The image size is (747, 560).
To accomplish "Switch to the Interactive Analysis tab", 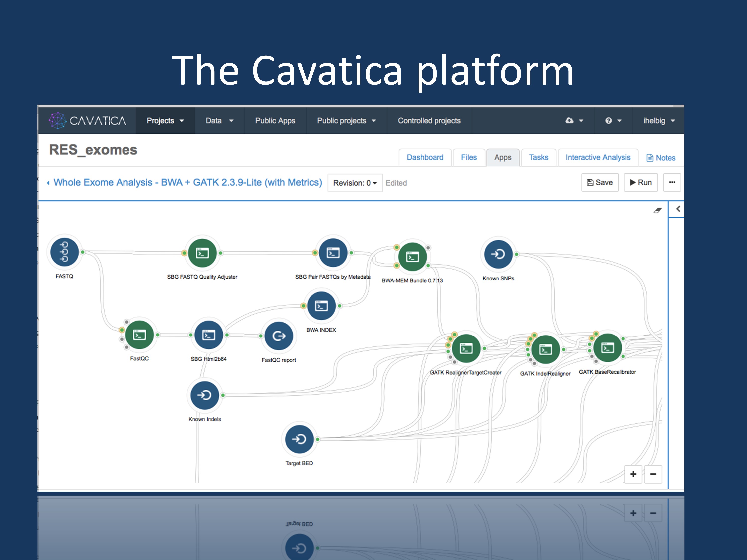I will pyautogui.click(x=598, y=157).
